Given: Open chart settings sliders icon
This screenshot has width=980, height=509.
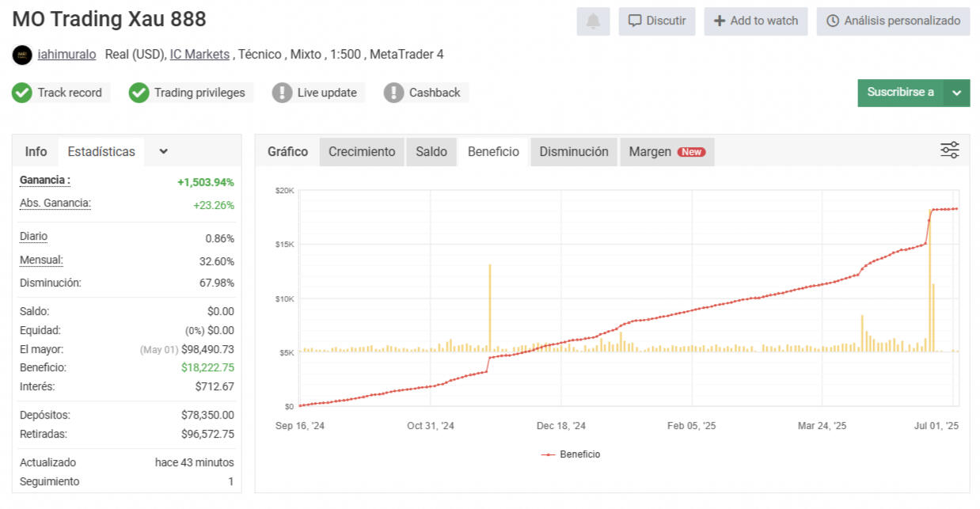Looking at the screenshot, I should click(949, 150).
